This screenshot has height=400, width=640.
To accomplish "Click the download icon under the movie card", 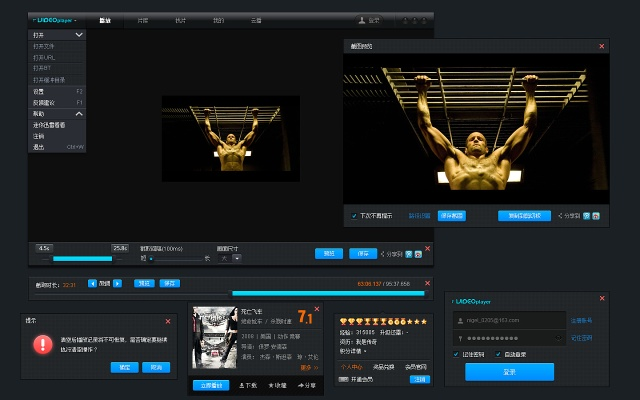I will (242, 385).
